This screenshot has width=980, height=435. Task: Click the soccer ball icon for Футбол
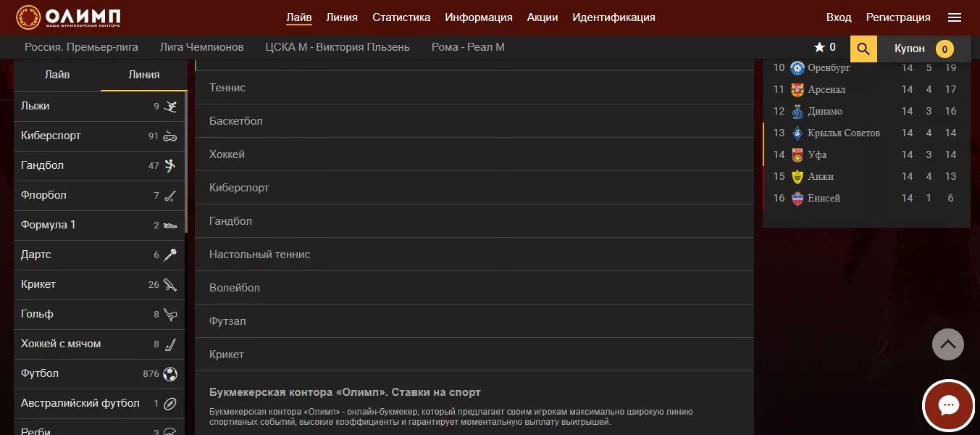[170, 374]
